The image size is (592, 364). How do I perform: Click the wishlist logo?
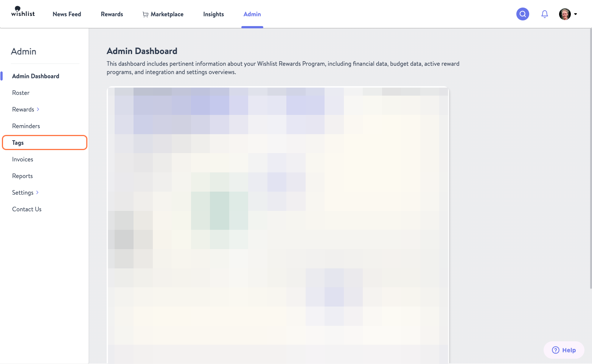22,11
